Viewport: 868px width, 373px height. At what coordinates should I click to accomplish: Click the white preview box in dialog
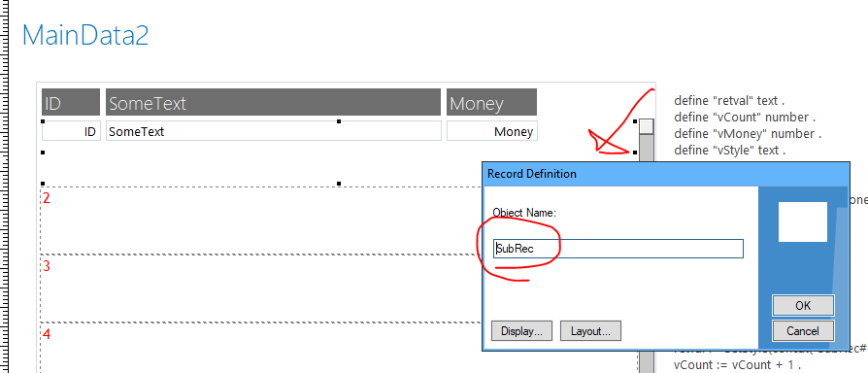click(x=803, y=221)
